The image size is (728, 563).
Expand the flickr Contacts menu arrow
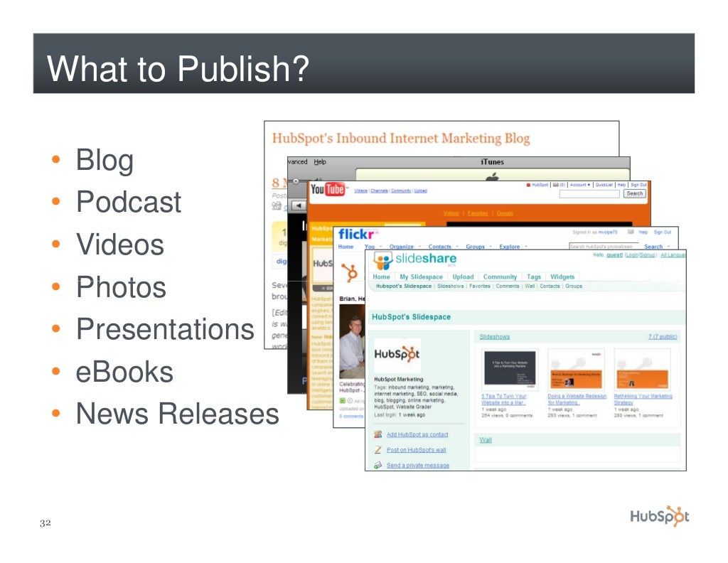point(457,247)
